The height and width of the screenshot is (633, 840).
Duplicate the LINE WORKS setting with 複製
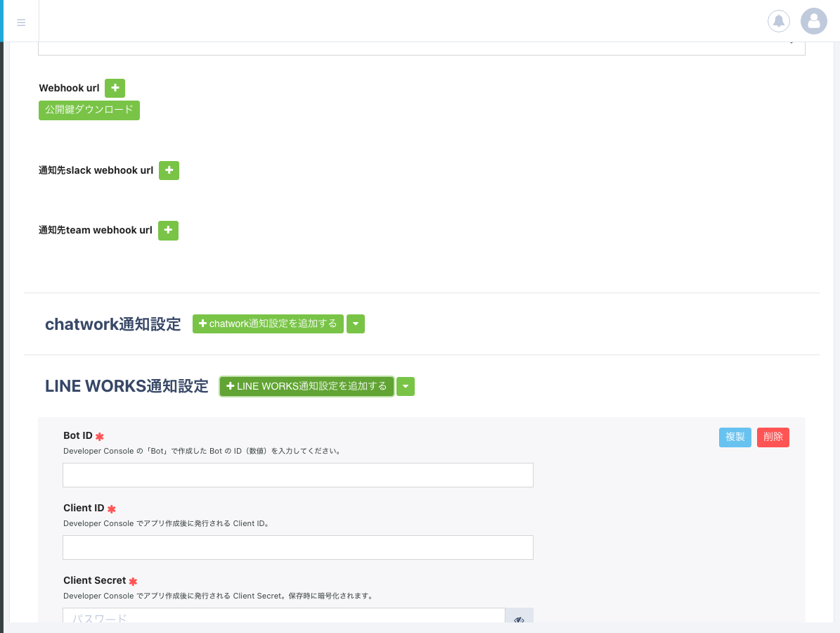(735, 437)
